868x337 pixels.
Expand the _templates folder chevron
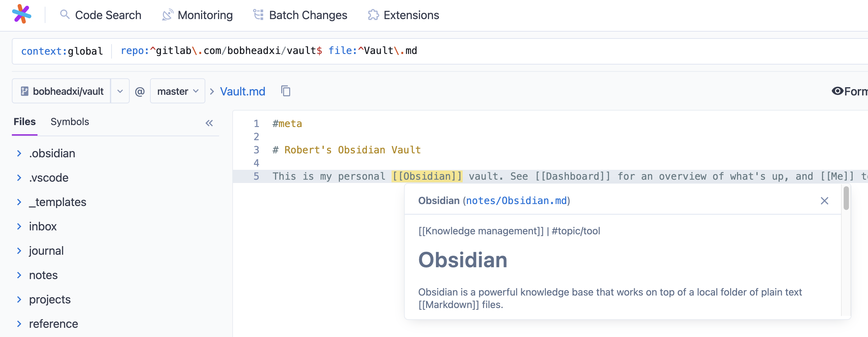tap(19, 202)
